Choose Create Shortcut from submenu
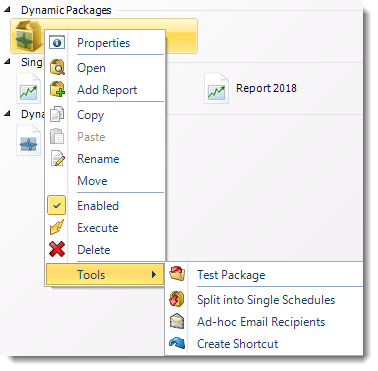This screenshot has width=378, height=371. coord(237,344)
